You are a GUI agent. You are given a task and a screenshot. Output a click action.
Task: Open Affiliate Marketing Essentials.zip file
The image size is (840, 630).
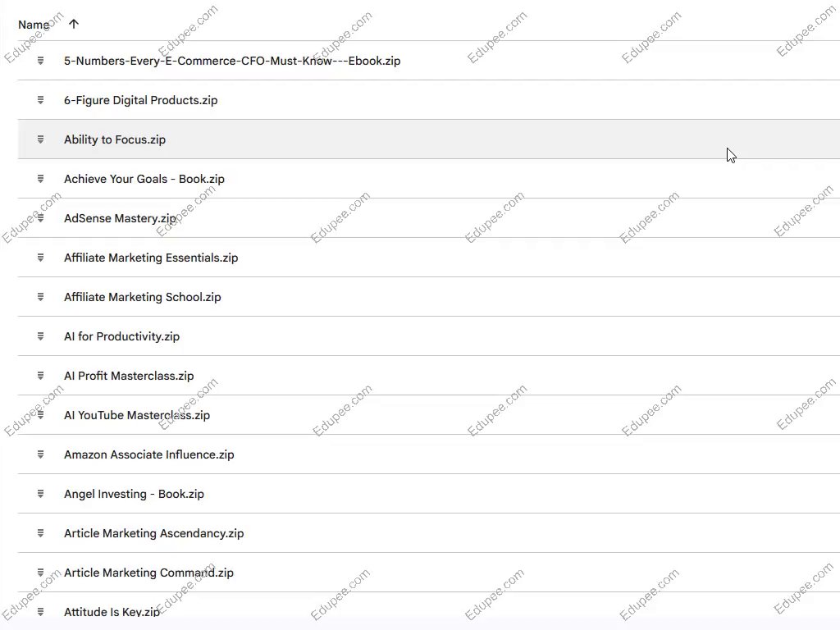[151, 258]
